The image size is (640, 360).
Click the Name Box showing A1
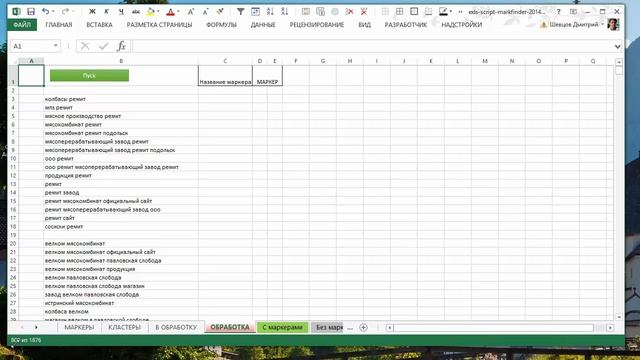tap(31, 46)
